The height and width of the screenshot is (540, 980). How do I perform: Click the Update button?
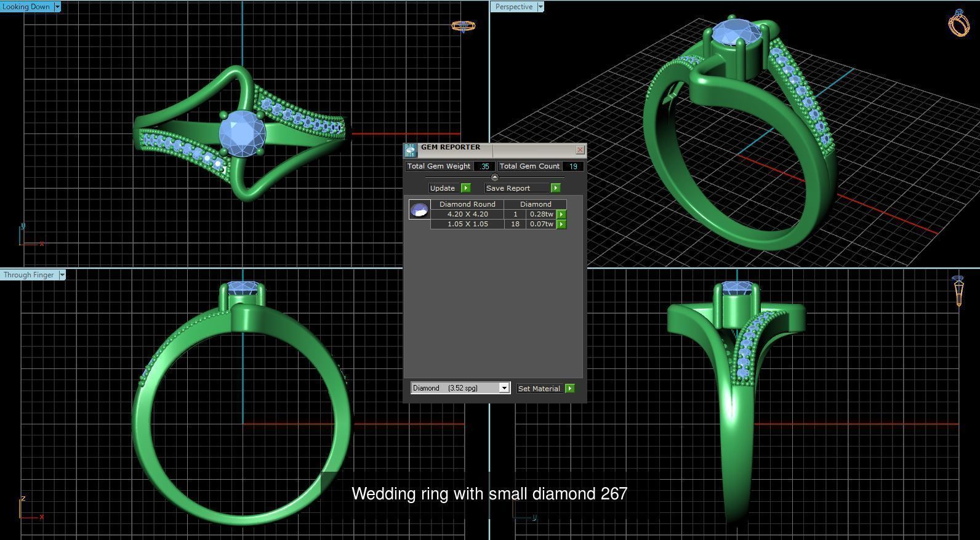coord(444,188)
